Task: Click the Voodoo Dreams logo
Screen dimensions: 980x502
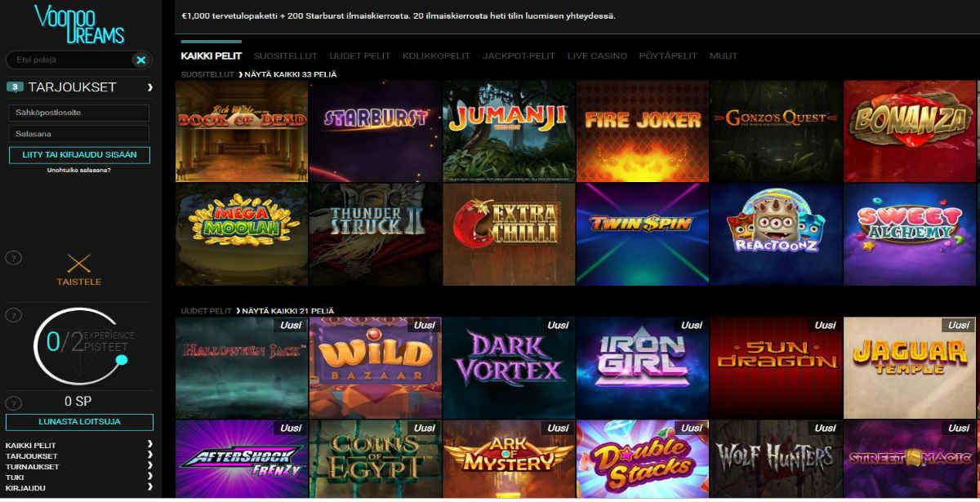Action: [79, 24]
